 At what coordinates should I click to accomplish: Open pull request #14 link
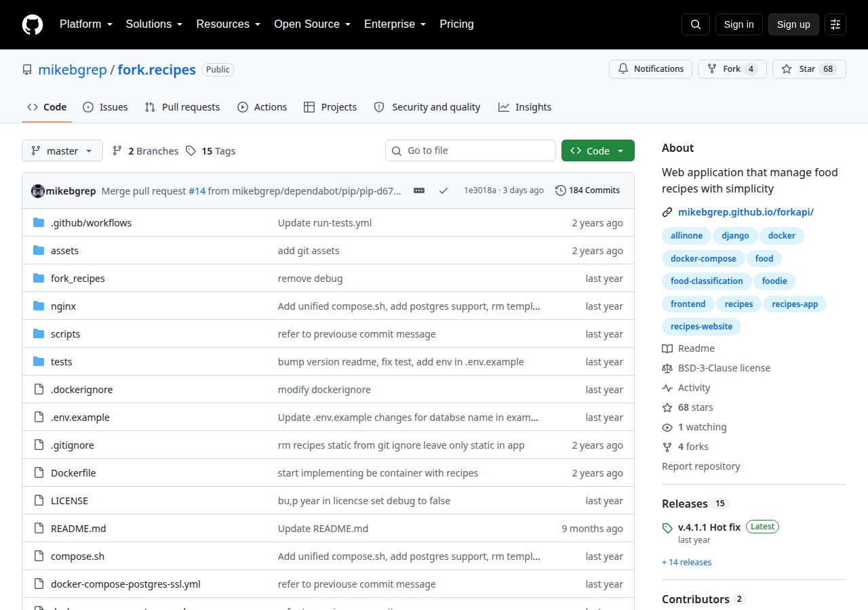[197, 190]
